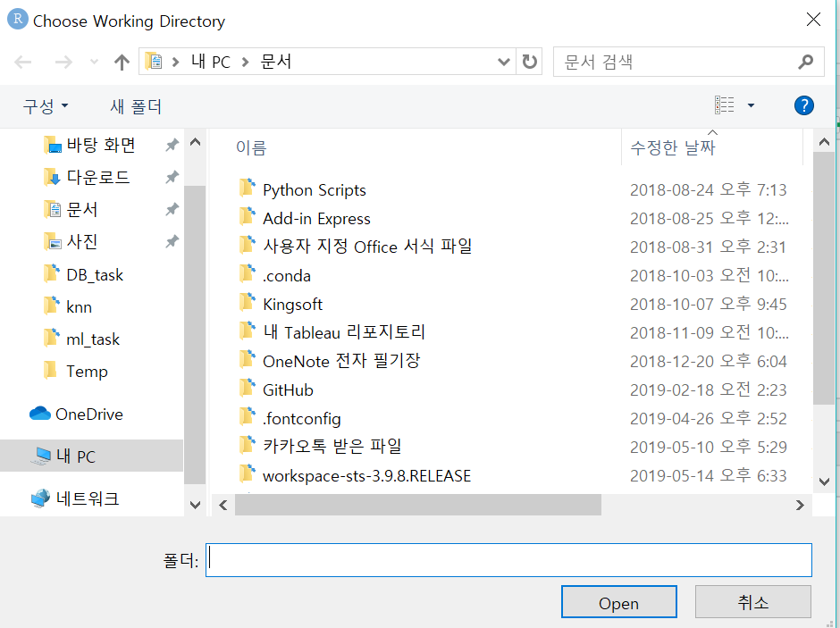Image resolution: width=840 pixels, height=628 pixels.
Task: Click the RStudio icon in title bar
Action: (18, 20)
